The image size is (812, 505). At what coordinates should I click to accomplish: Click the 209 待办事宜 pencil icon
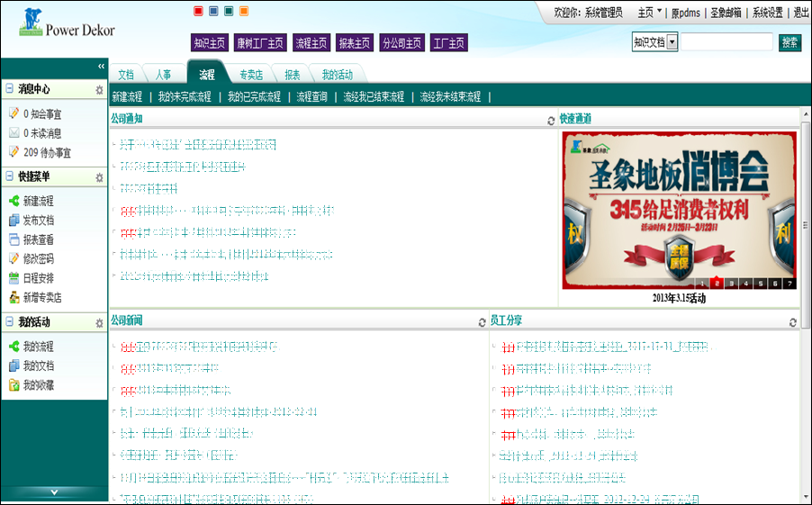14,152
